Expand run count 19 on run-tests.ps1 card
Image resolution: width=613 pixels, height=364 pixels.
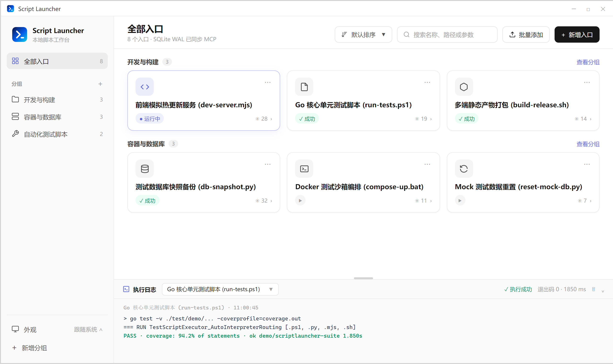coord(423,119)
